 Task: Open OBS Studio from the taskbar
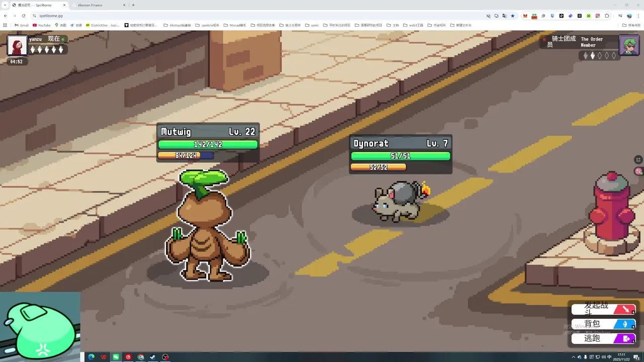click(x=166, y=357)
